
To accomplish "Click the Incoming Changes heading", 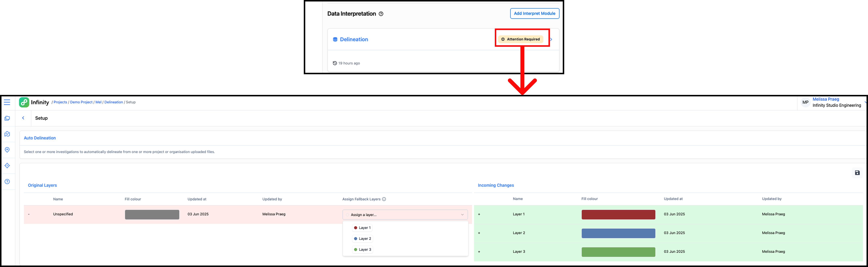I will point(496,185).
